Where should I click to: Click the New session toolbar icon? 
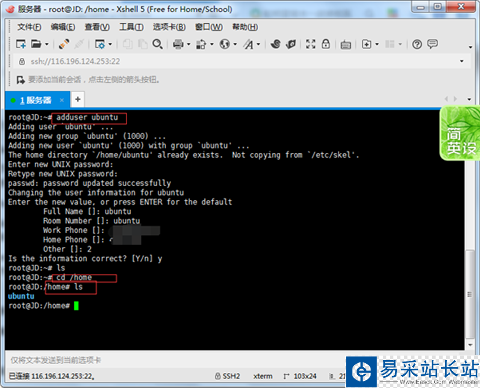[x=21, y=44]
